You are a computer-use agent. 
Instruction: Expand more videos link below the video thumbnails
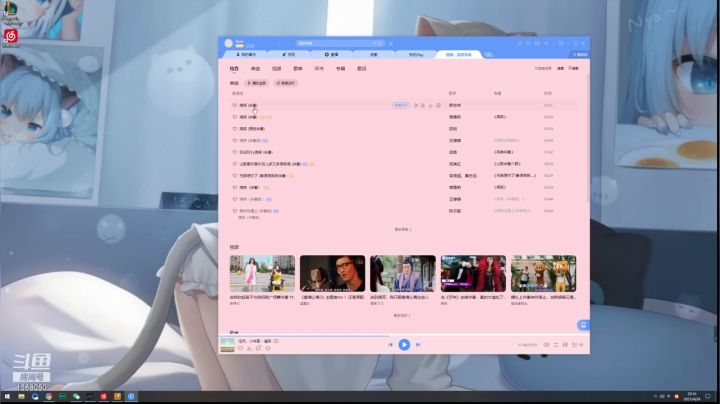point(402,315)
